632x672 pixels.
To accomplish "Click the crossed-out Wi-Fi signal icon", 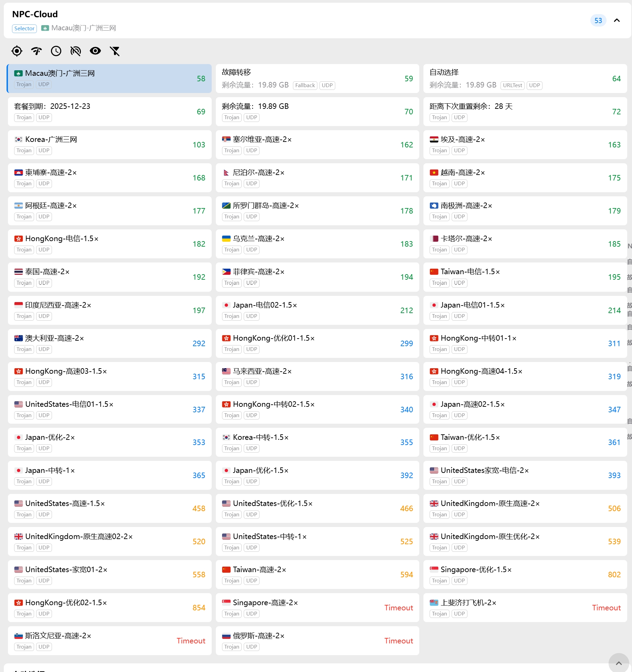I will [x=75, y=51].
